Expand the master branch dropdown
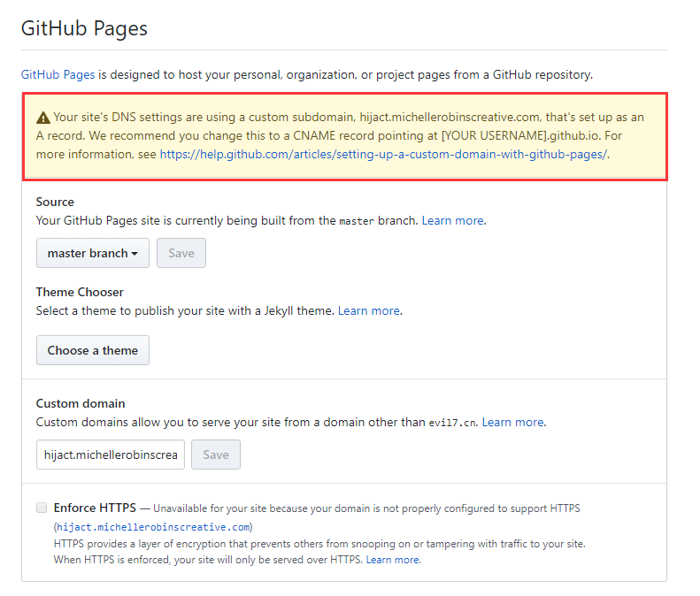This screenshot has height=596, width=700. pos(93,253)
